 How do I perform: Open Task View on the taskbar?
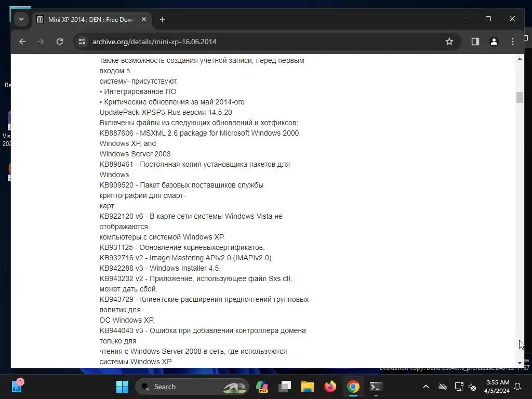(285, 387)
